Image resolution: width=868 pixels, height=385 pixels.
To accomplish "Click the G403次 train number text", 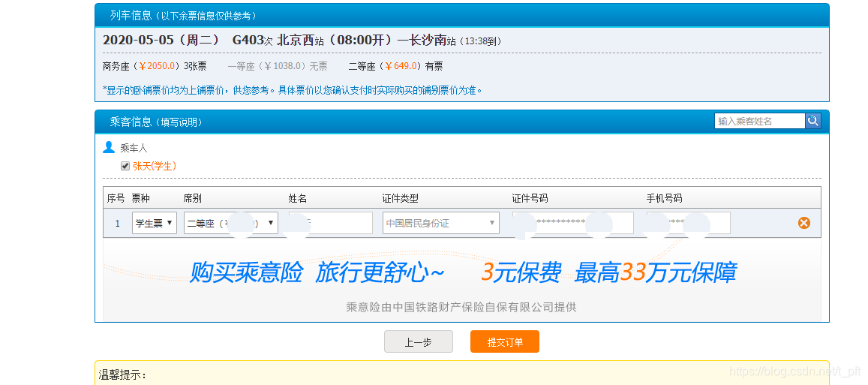I will click(x=252, y=41).
